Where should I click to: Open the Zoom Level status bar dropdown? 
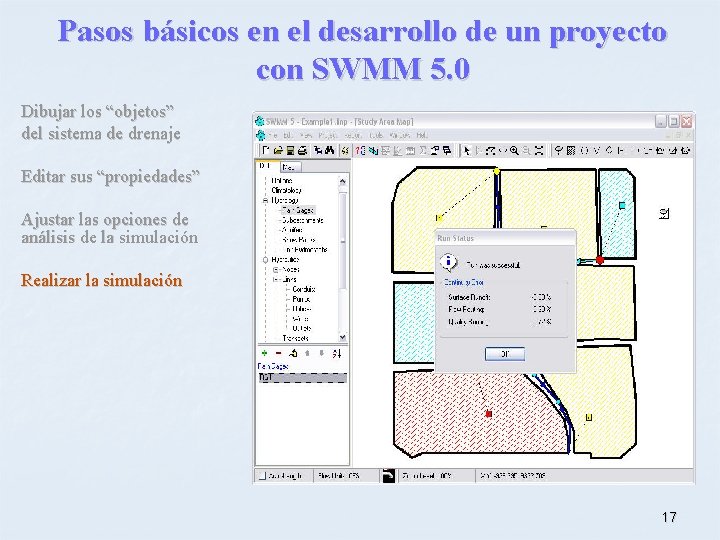click(435, 476)
